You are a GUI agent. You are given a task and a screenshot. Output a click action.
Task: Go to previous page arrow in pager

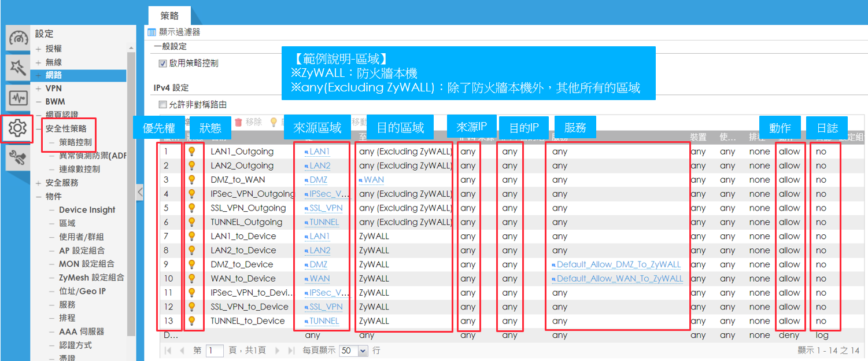point(182,351)
